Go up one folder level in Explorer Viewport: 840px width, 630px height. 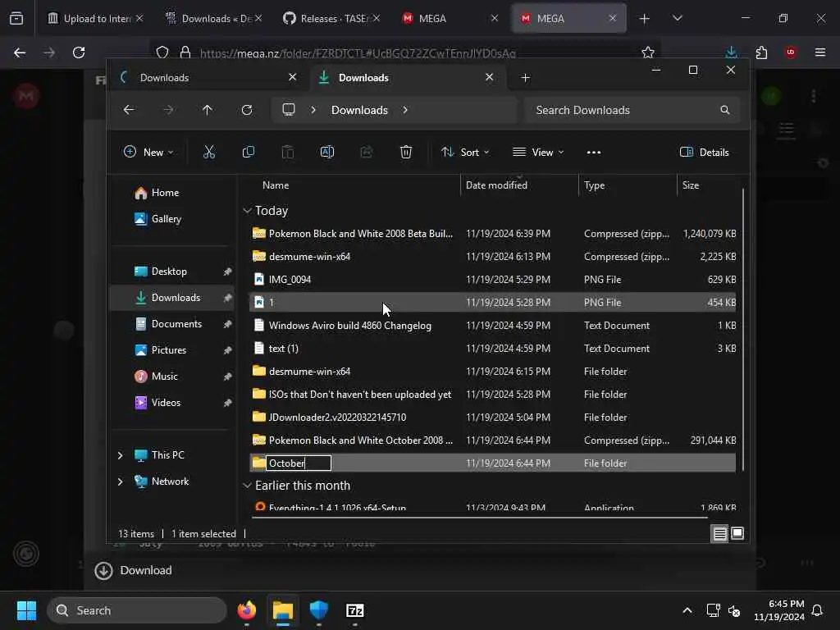[x=208, y=110]
